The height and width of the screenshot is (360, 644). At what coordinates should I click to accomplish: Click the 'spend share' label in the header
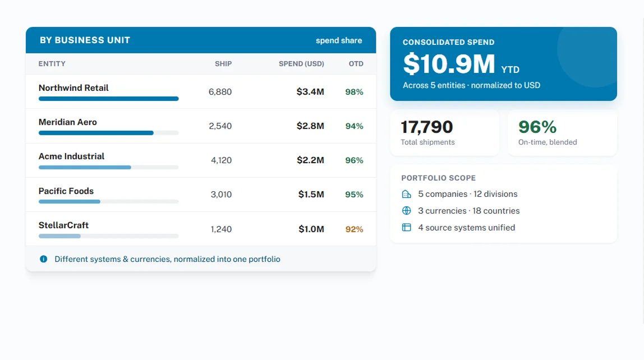pos(339,40)
